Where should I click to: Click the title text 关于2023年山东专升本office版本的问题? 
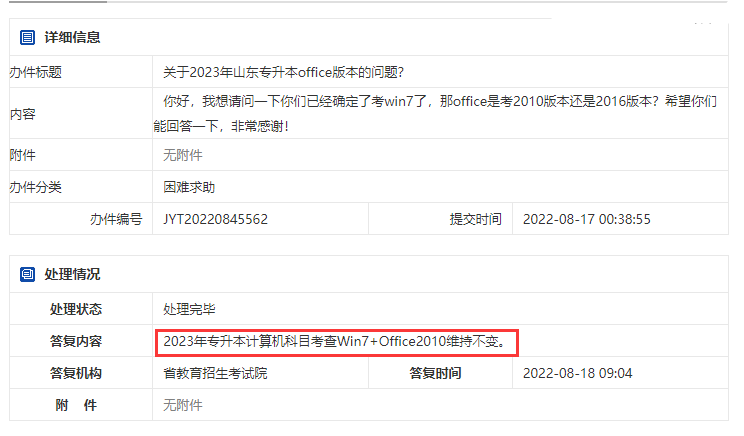pyautogui.click(x=283, y=72)
